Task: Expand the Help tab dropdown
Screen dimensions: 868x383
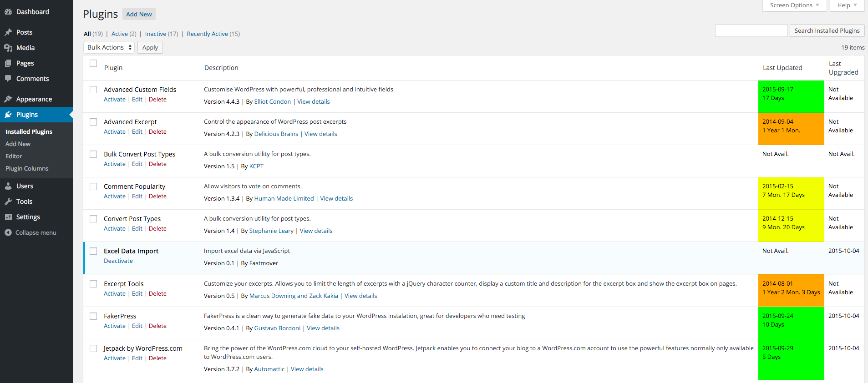Action: click(x=847, y=5)
